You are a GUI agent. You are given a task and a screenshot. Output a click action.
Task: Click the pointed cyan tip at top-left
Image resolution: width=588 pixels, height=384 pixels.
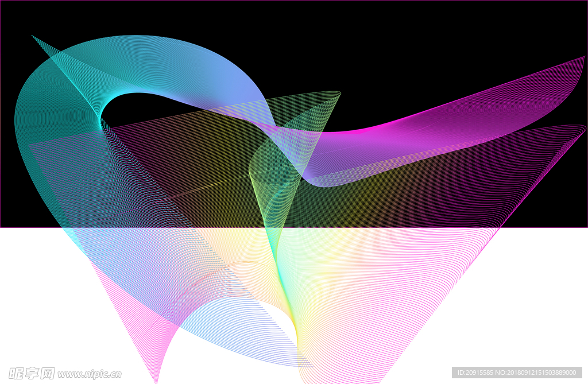point(34,37)
